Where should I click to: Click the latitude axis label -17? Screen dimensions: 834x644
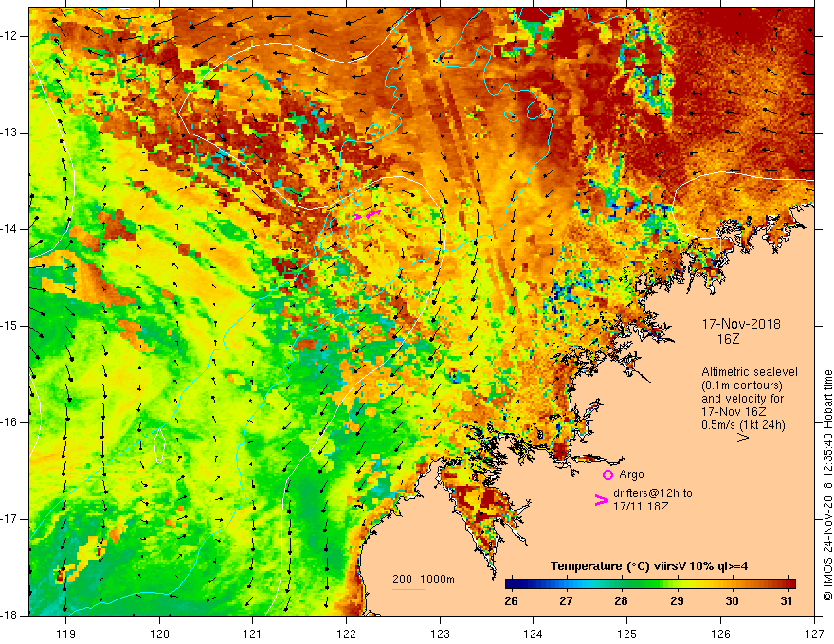(9, 519)
